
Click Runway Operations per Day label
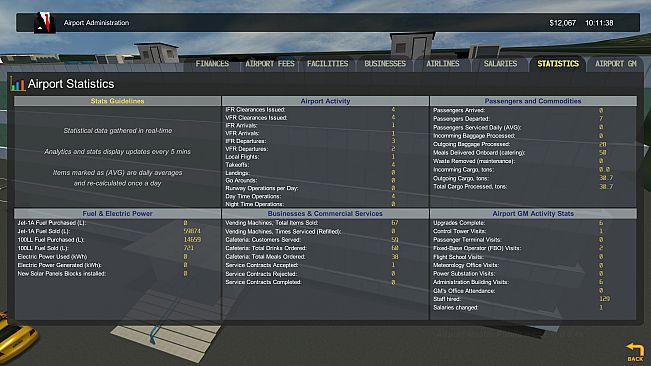click(262, 188)
